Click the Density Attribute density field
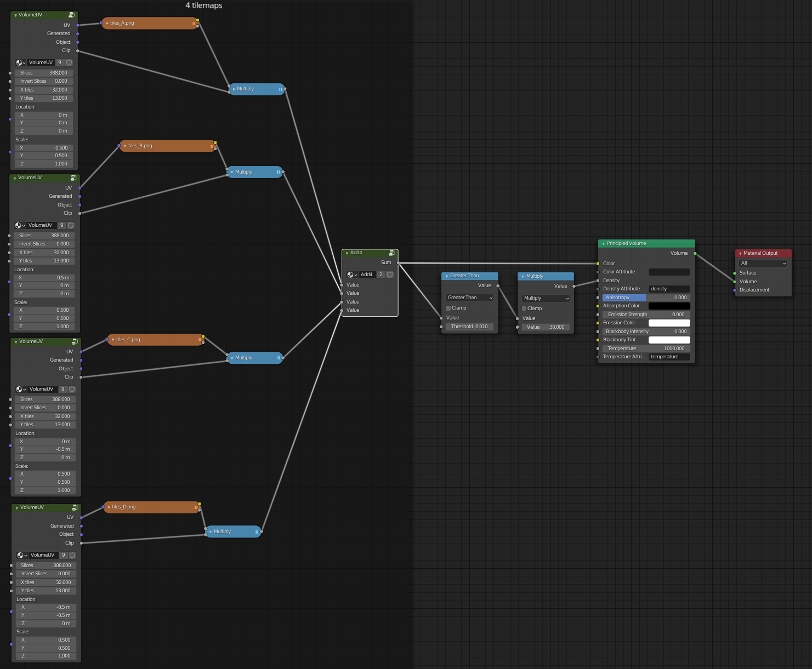Image resolution: width=812 pixels, height=669 pixels. [x=669, y=289]
